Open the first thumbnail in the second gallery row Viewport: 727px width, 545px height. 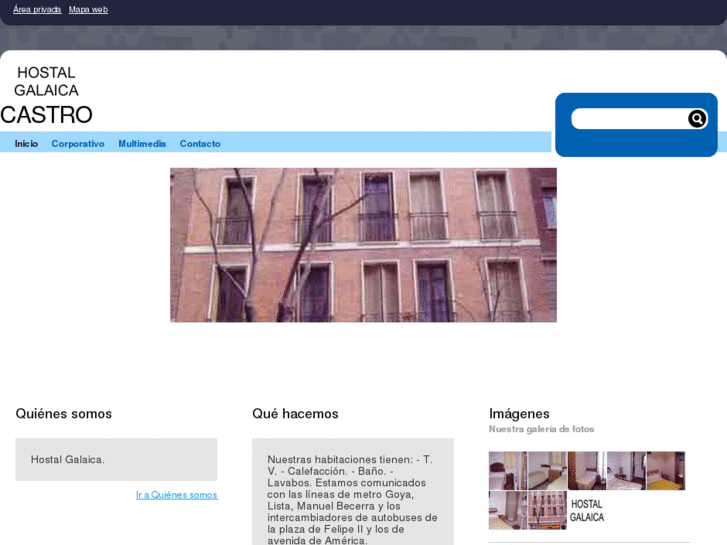pos(508,510)
